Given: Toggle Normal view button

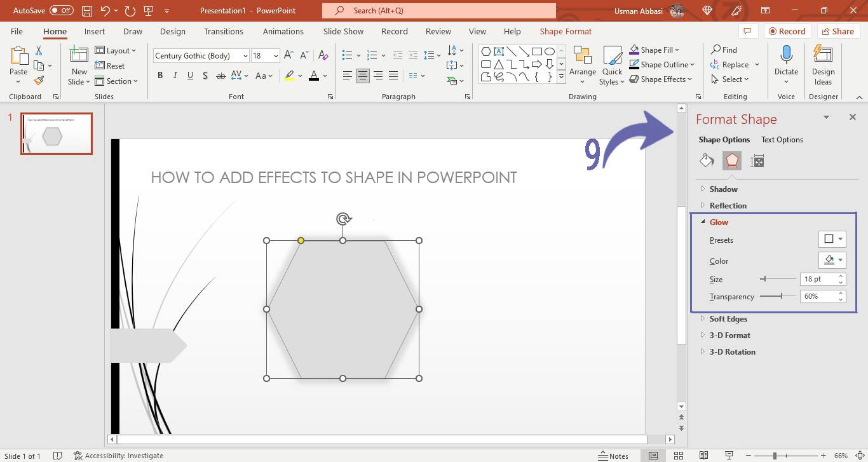Looking at the screenshot, I should click(653, 456).
